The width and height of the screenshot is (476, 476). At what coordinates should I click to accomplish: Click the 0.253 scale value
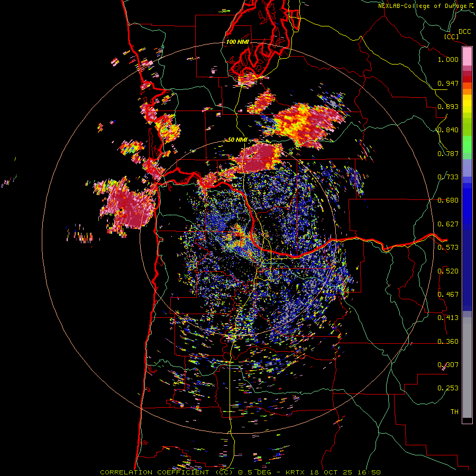448,388
